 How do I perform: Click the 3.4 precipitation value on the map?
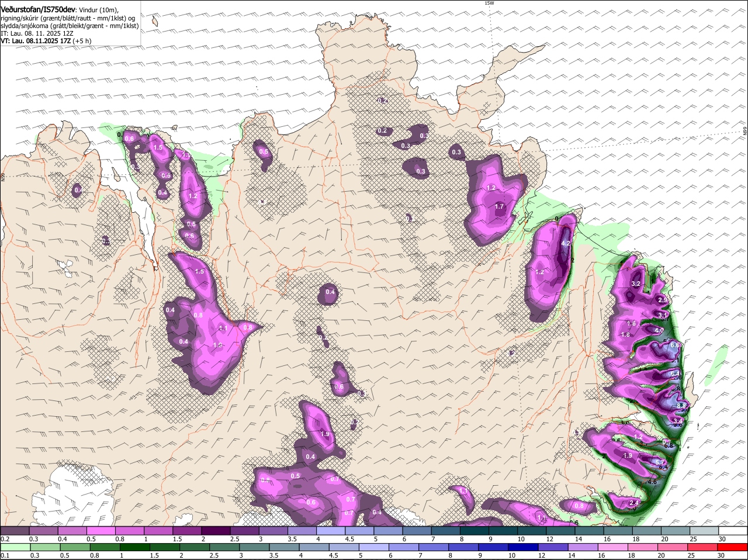678,420
